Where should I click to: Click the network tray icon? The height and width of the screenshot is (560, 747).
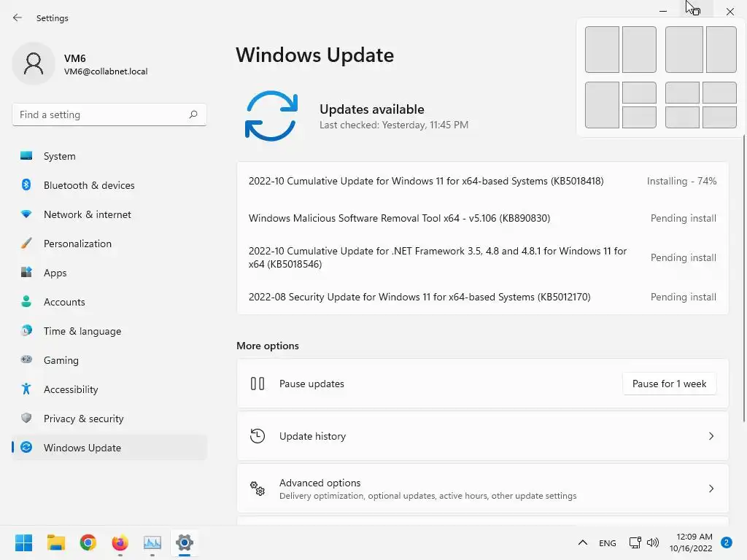point(635,542)
